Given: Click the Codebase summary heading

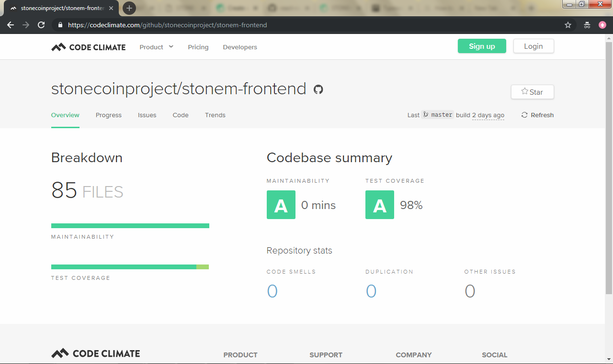Looking at the screenshot, I should click(x=329, y=158).
